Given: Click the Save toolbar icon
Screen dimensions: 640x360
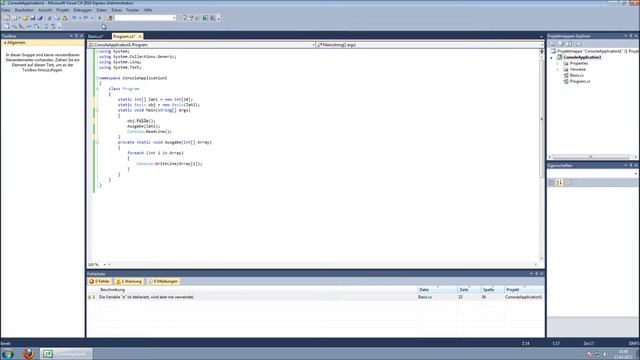Looking at the screenshot, I should click(33, 18).
